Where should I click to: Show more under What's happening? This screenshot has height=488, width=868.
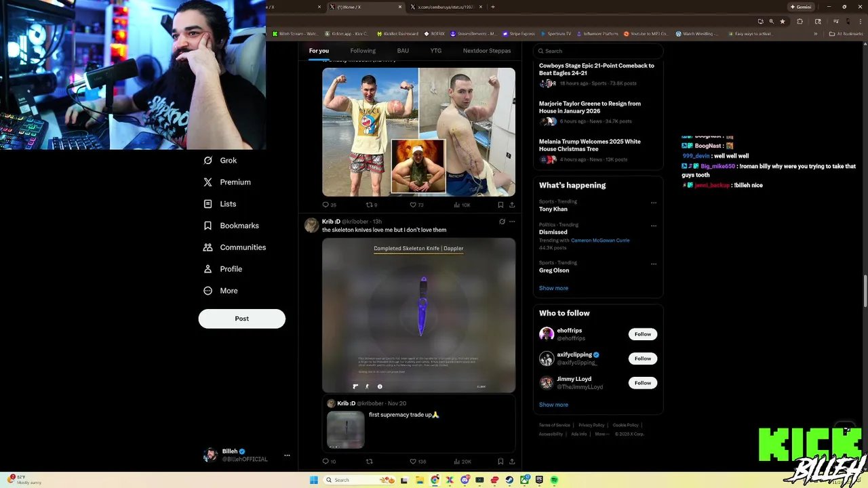553,288
